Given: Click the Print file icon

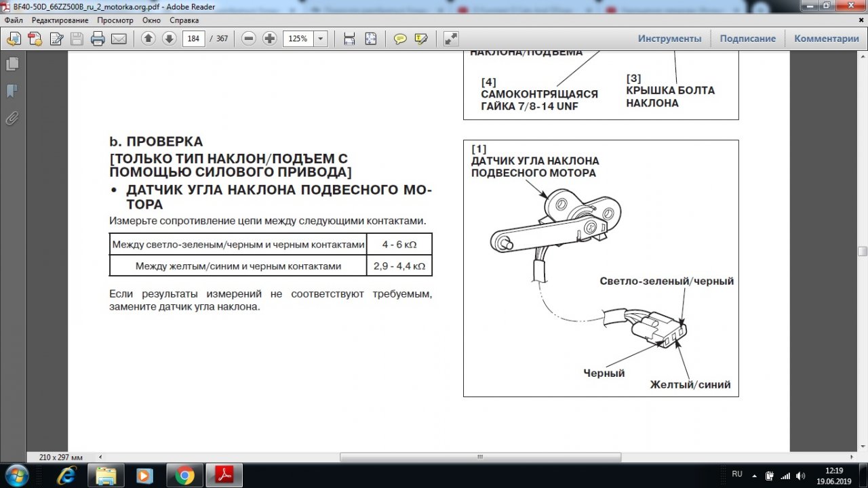Looking at the screenshot, I should [x=98, y=39].
